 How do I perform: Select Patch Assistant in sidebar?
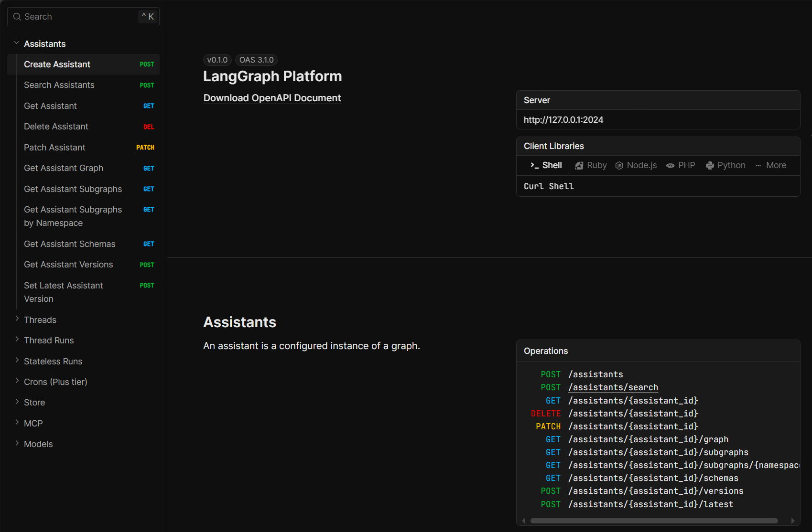tap(83, 148)
